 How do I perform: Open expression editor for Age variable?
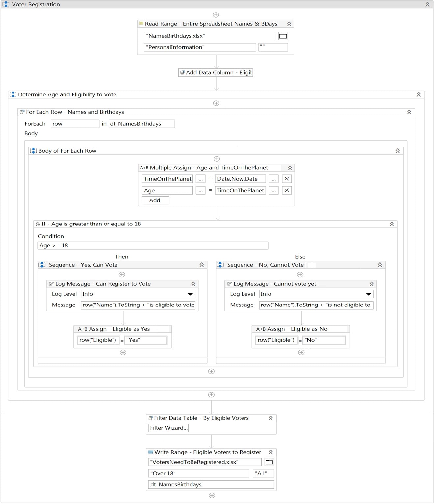[201, 191]
